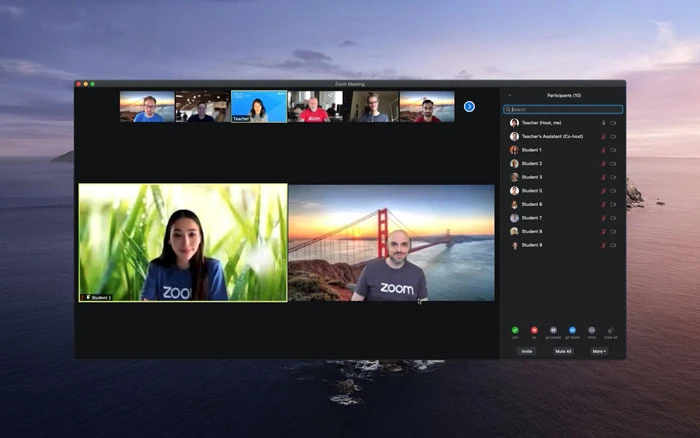Click the 'clear all' reactions icon
This screenshot has height=438, width=700.
pos(611,330)
